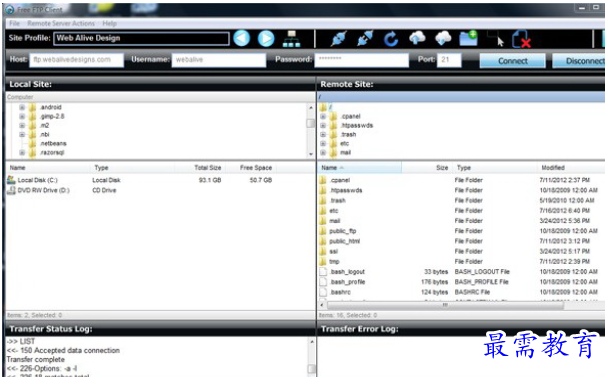Open Remote Server Actions menu
The image size is (605, 377).
tap(61, 24)
